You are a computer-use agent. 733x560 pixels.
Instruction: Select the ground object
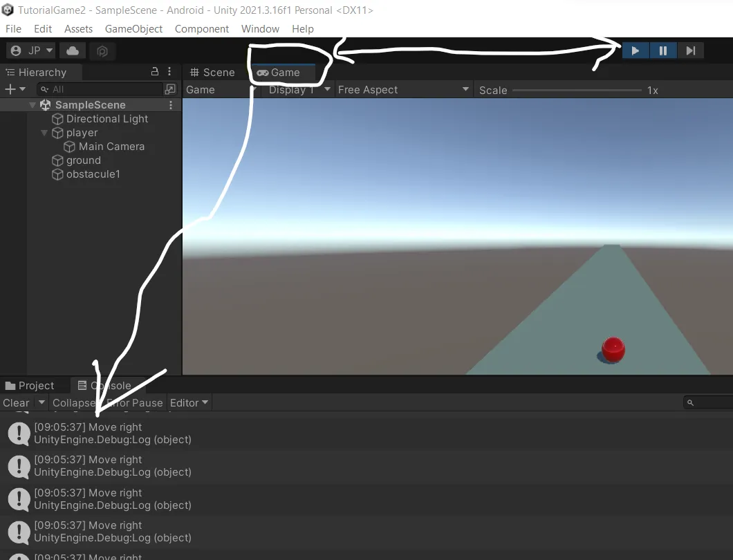click(83, 160)
